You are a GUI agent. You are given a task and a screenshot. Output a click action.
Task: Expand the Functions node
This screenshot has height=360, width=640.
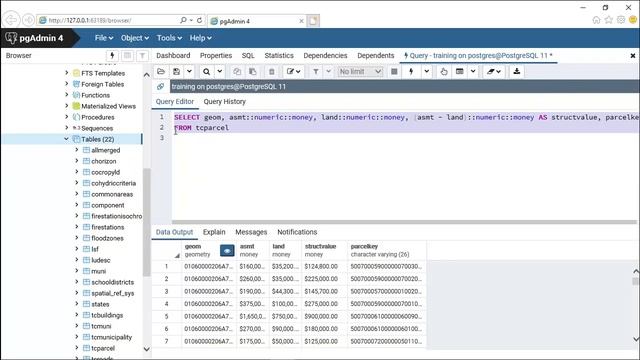pos(67,95)
